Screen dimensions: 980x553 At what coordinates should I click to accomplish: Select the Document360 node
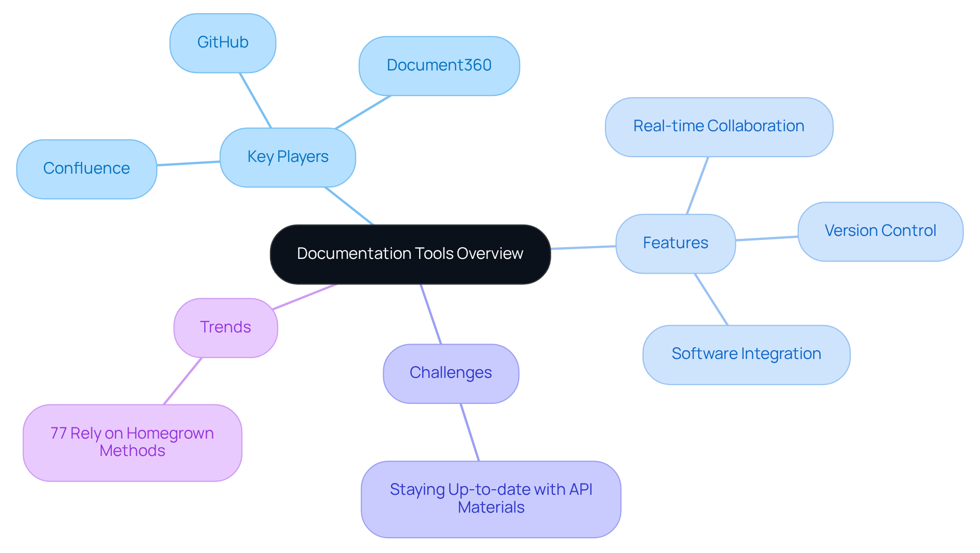[x=439, y=66]
